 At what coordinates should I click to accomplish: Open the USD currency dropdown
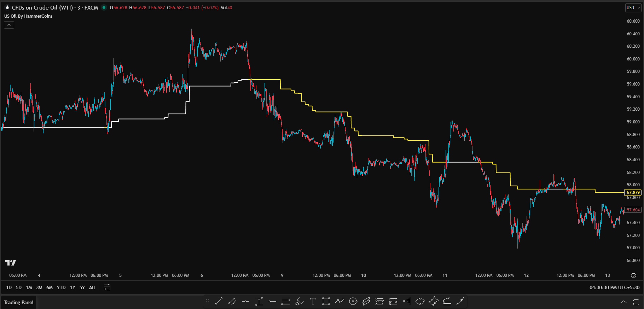[633, 7]
